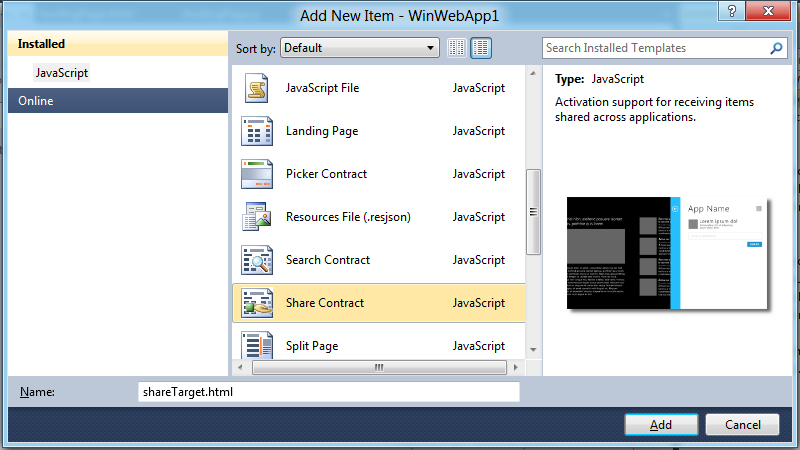This screenshot has height=450, width=800.
Task: Switch to medium icons list view
Action: 481,48
